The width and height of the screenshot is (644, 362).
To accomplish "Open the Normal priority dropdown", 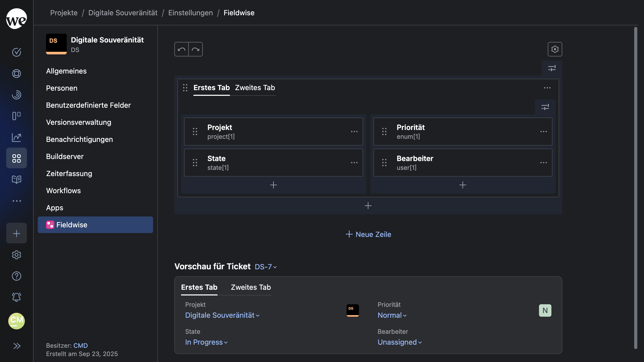I will pos(392,315).
